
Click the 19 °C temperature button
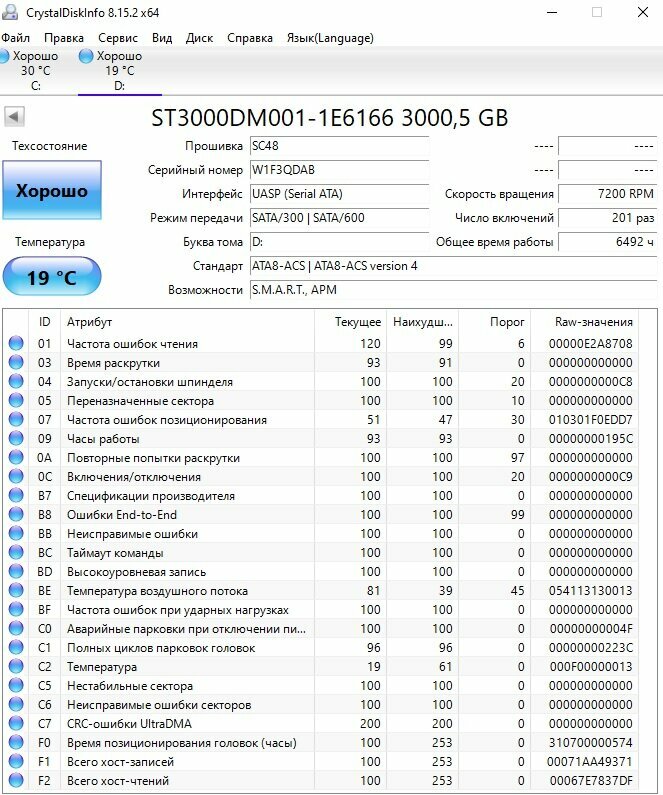pos(52,276)
